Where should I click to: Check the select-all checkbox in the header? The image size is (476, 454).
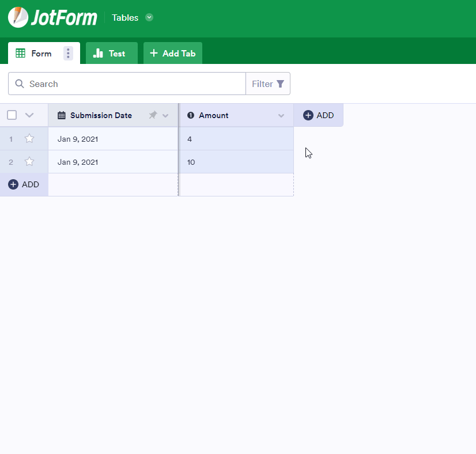pyautogui.click(x=12, y=115)
